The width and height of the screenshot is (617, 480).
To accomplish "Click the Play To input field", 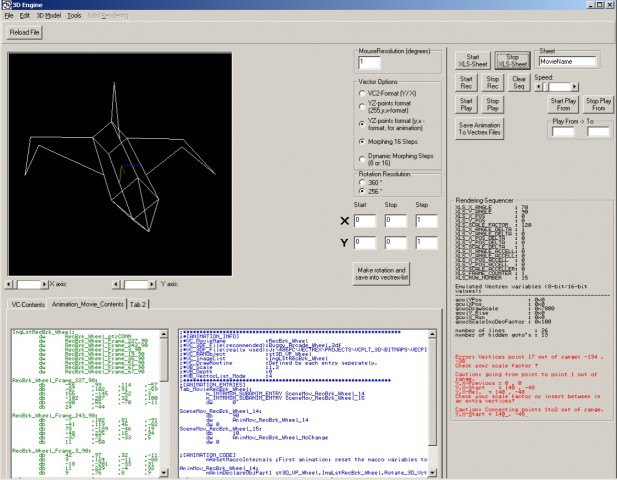I will (598, 132).
